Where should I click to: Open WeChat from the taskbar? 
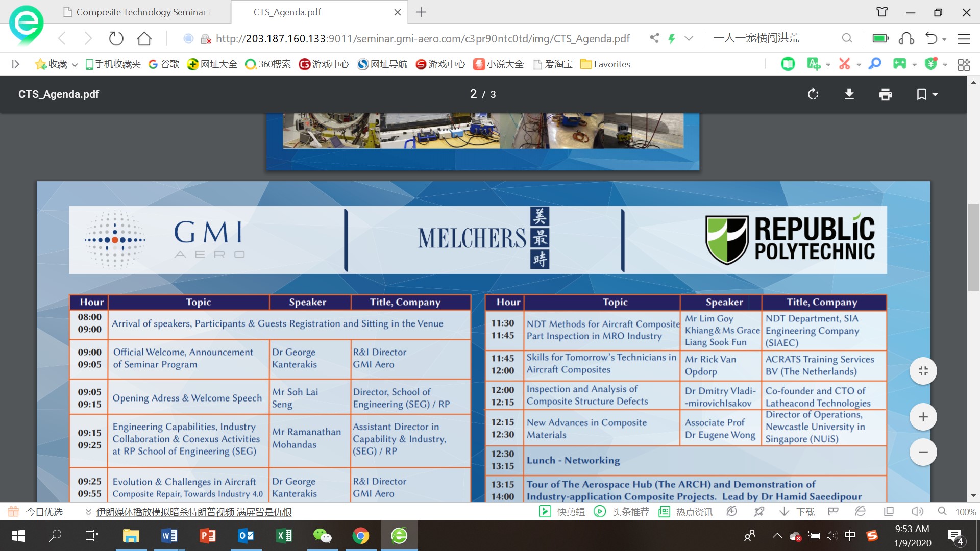(322, 536)
